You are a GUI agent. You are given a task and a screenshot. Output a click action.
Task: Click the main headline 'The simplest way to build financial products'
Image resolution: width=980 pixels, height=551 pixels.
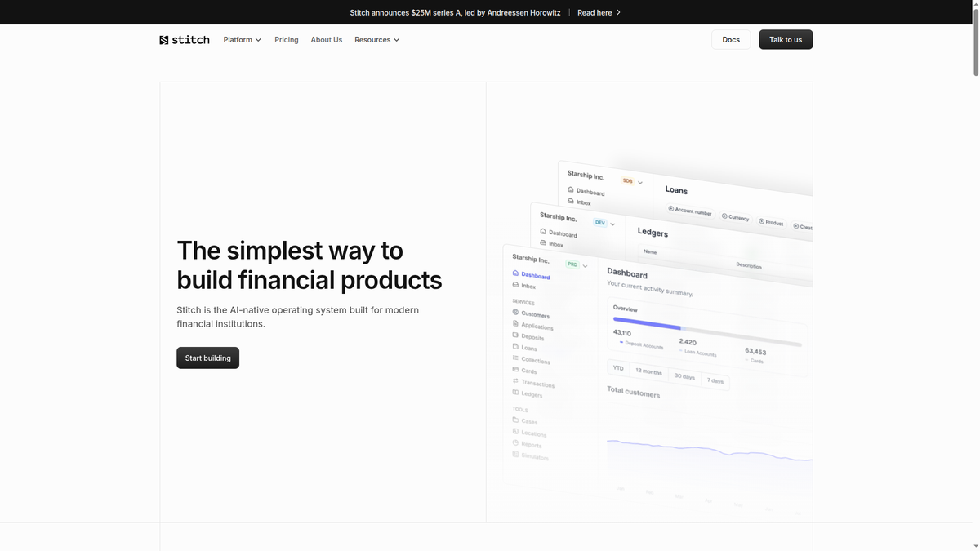pos(310,265)
